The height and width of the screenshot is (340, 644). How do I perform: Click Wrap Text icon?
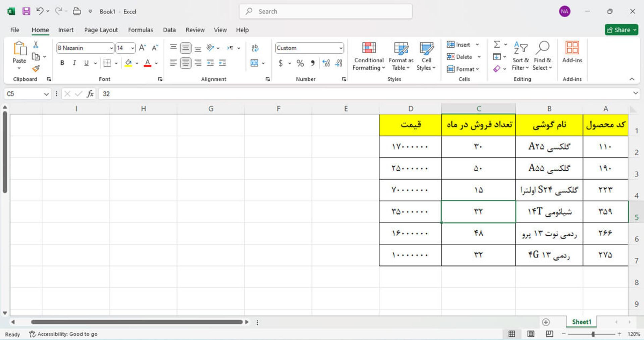[x=255, y=48]
